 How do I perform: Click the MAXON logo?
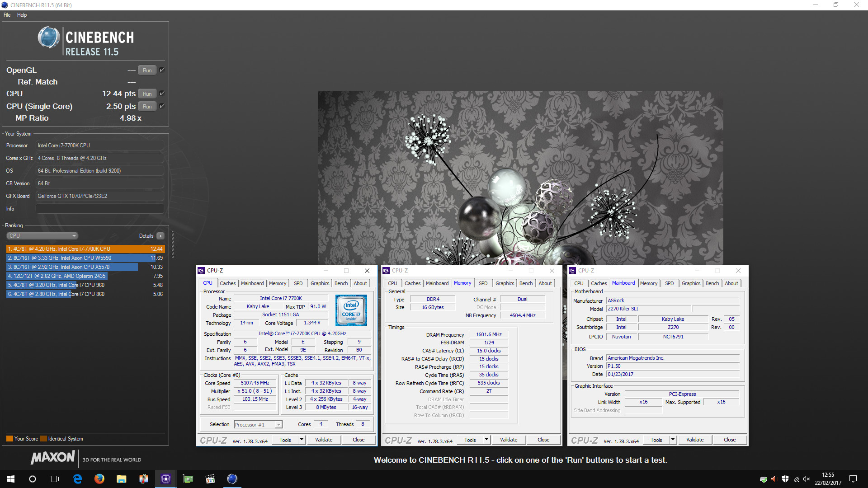53,458
